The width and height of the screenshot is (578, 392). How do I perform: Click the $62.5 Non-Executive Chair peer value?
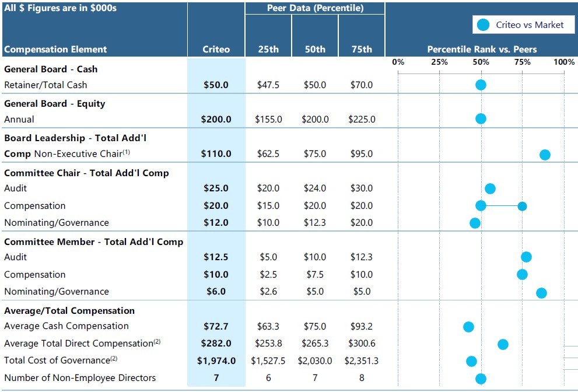[268, 154]
